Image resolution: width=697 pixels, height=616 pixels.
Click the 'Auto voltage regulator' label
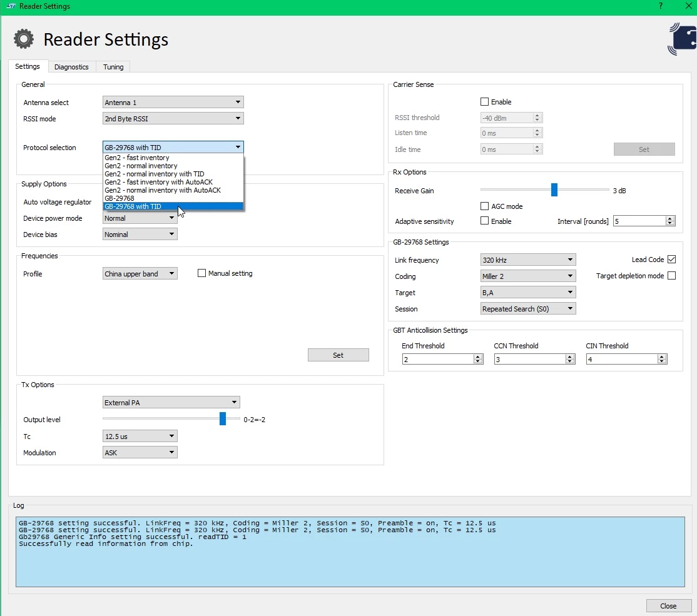[x=58, y=202]
